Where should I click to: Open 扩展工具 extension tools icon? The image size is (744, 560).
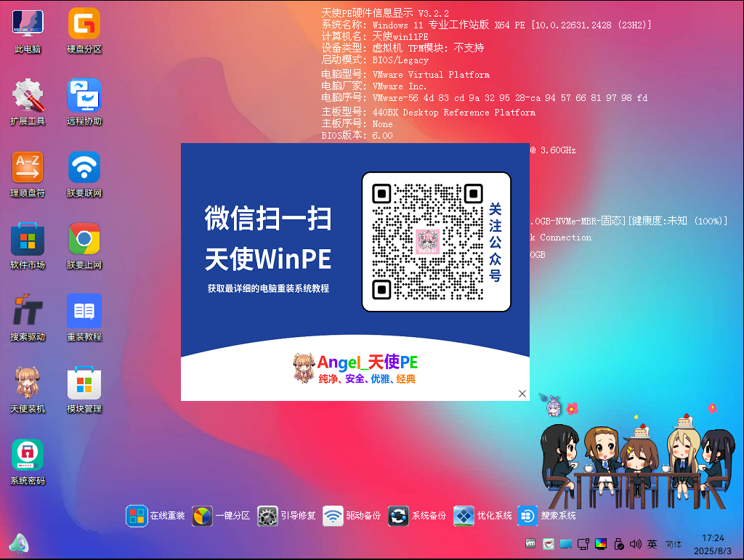[28, 102]
